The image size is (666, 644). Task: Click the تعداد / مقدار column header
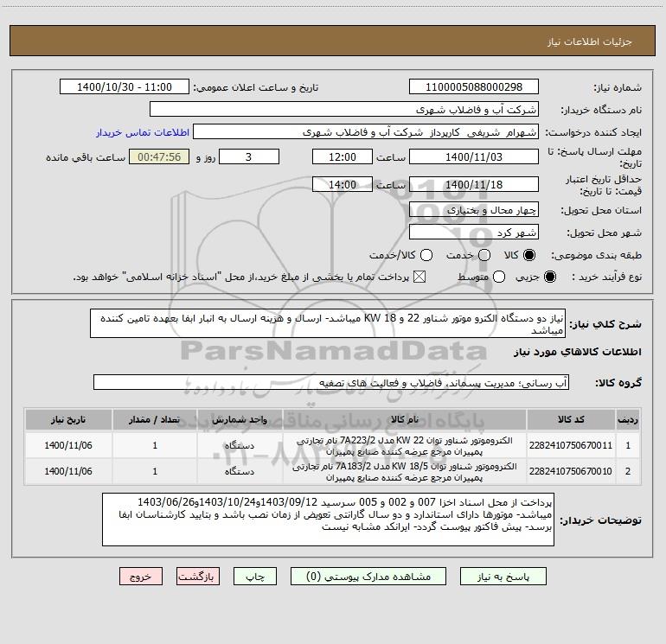click(155, 419)
